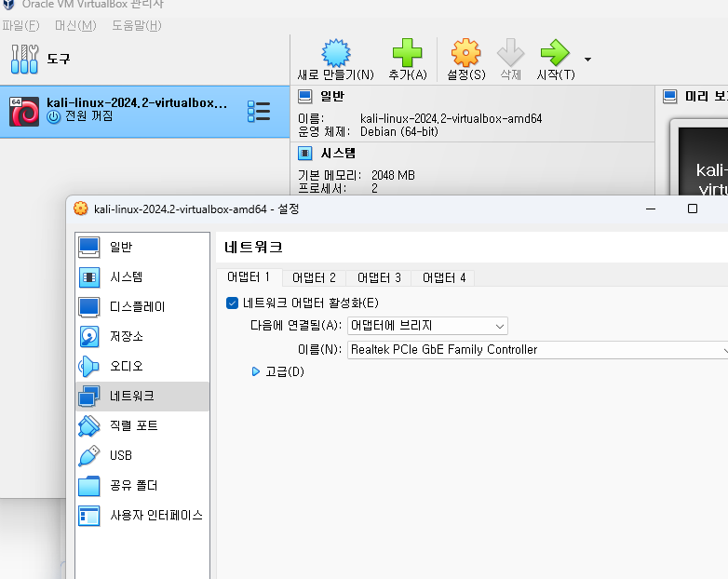
Task: Click the General (일반) section header in the details pane
Action: (332, 97)
